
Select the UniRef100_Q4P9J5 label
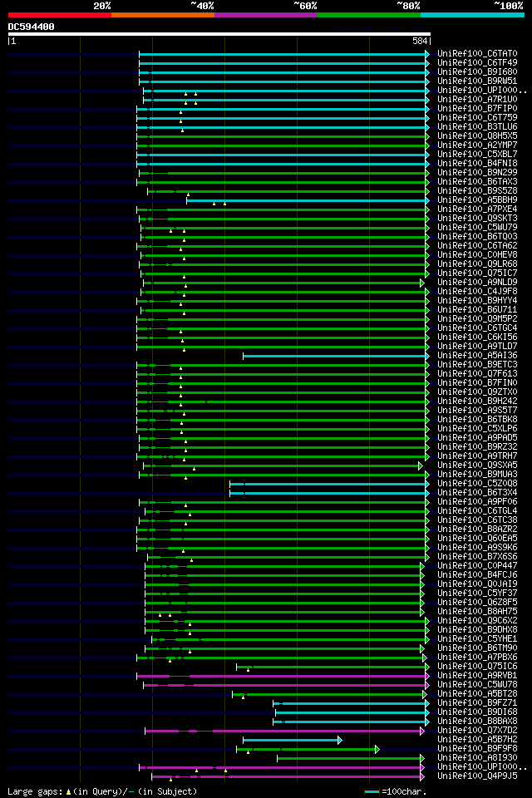point(477,777)
